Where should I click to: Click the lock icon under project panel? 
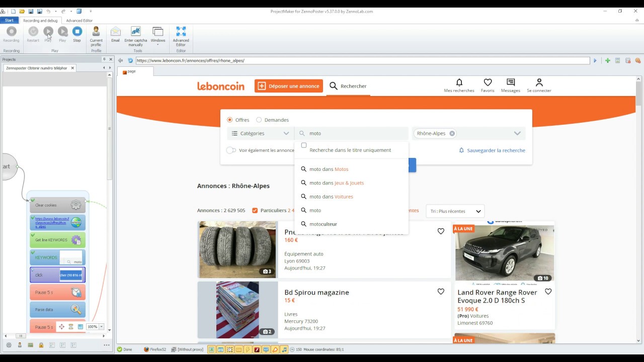pyautogui.click(x=41, y=345)
